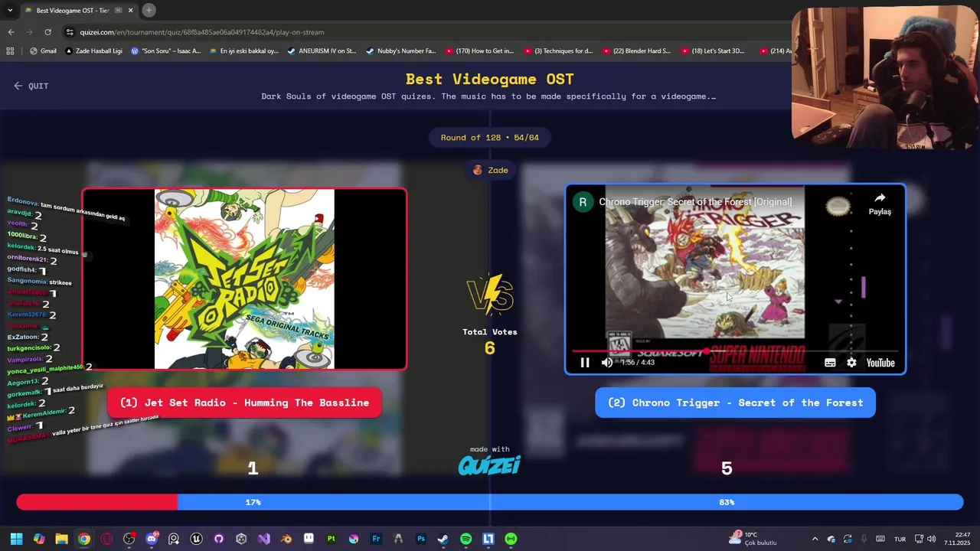This screenshot has width=980, height=551.
Task: Click the Paylaş share arrow icon
Action: [880, 198]
